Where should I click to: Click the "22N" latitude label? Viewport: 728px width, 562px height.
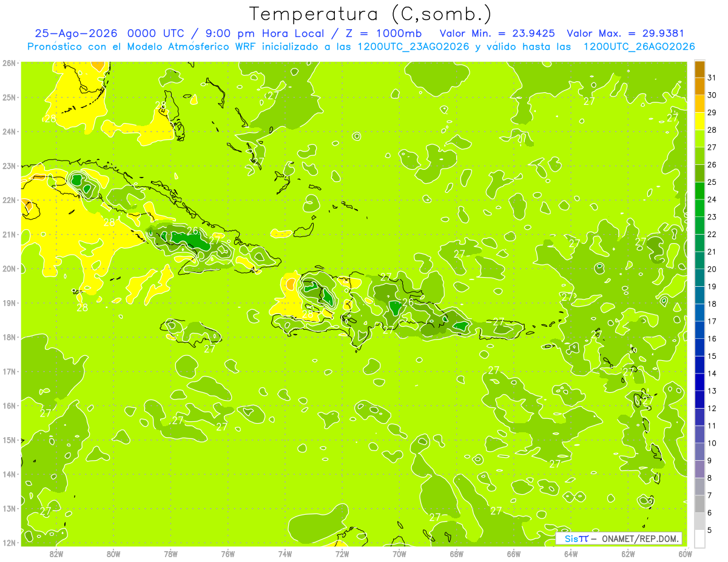pos(9,200)
